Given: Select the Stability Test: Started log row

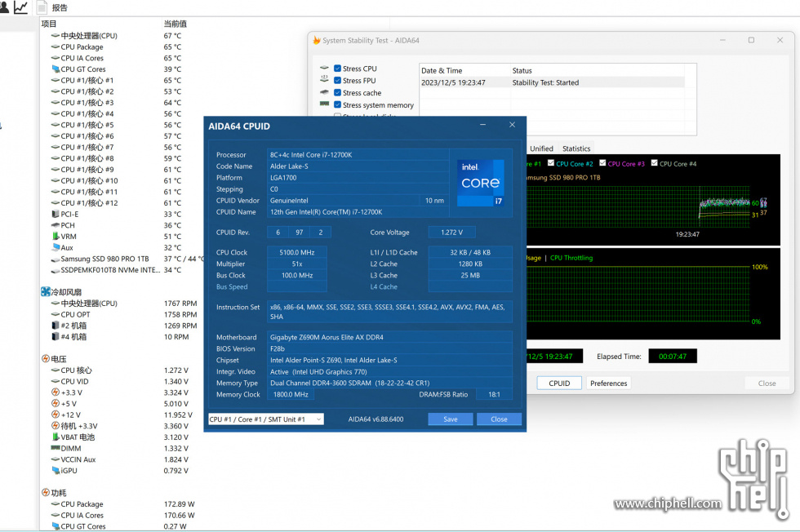Looking at the screenshot, I should 552,82.
